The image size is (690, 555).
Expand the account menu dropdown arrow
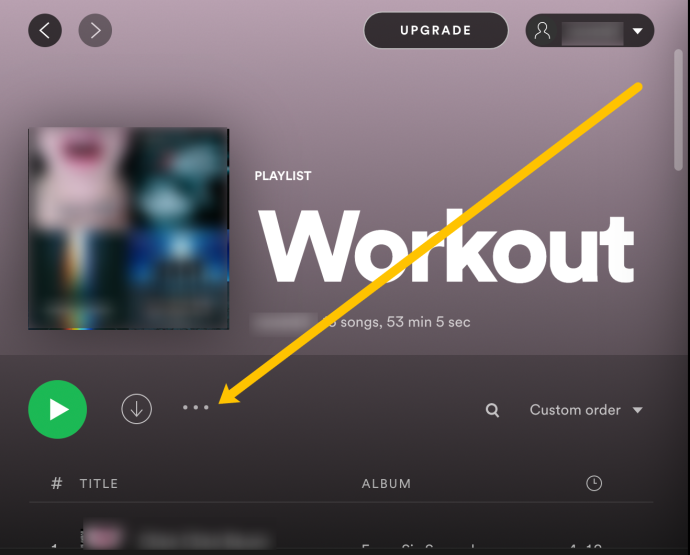click(x=638, y=31)
